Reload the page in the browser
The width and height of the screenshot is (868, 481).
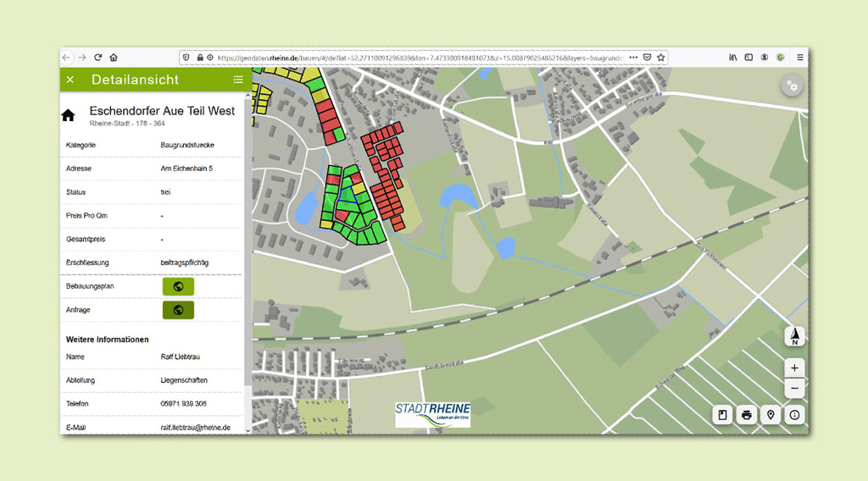pyautogui.click(x=97, y=58)
